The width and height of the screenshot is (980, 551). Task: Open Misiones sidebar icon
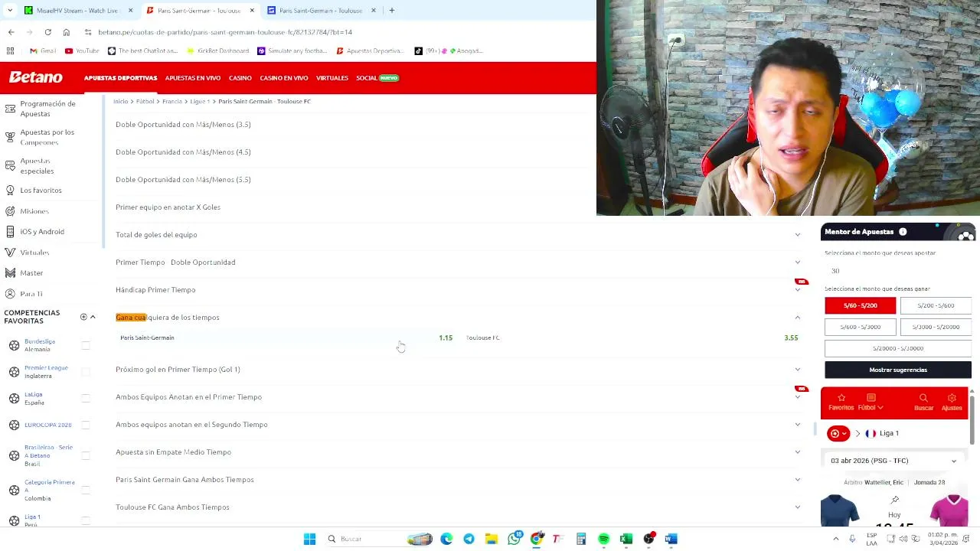point(10,210)
